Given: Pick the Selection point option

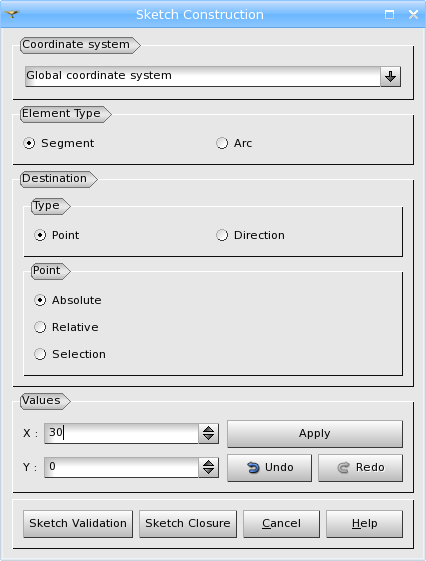Looking at the screenshot, I should 70,354.
